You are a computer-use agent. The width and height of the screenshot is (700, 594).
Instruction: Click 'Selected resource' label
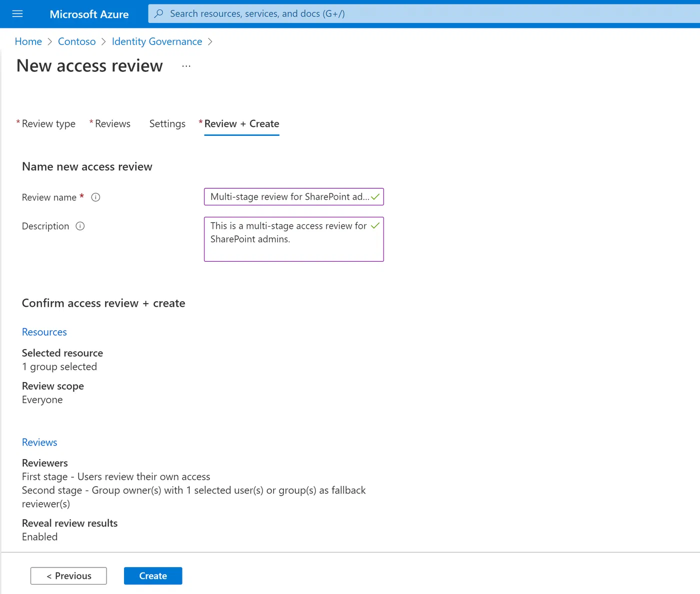pyautogui.click(x=62, y=353)
